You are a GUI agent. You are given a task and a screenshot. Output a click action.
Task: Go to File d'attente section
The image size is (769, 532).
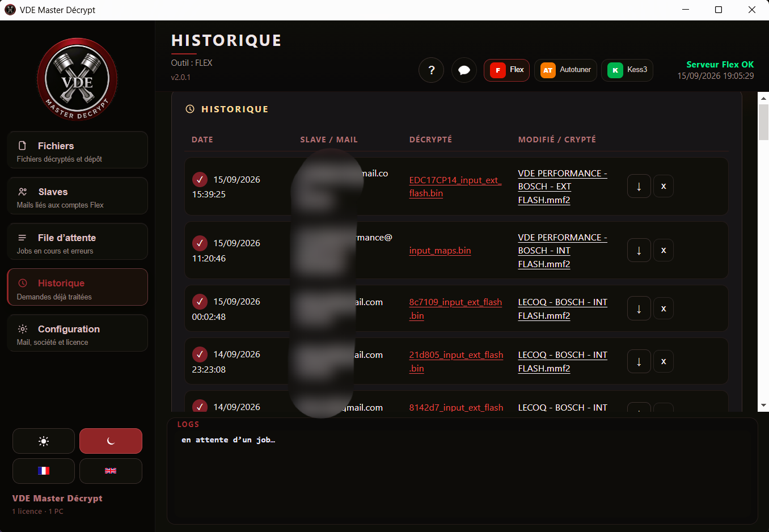click(x=78, y=242)
